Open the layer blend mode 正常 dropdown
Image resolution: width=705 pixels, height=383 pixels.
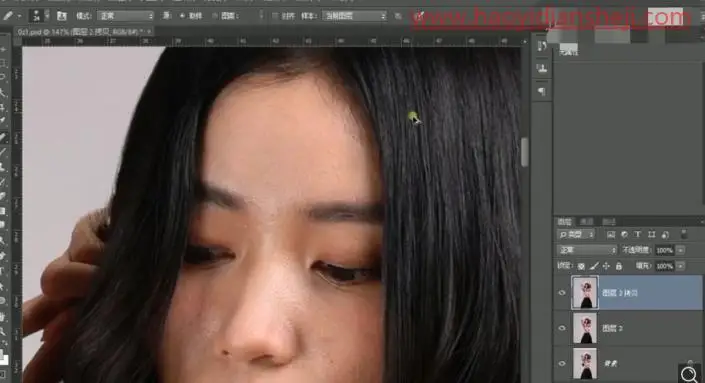coord(587,250)
